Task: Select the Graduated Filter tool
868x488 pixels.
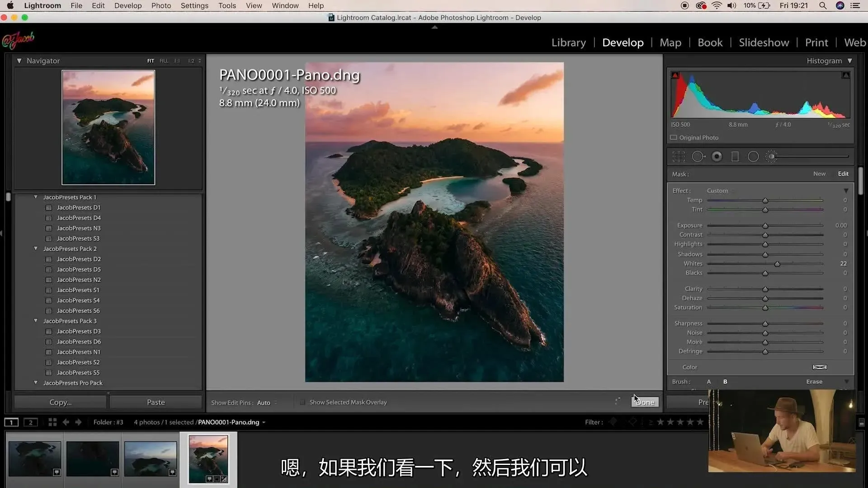Action: tap(735, 156)
